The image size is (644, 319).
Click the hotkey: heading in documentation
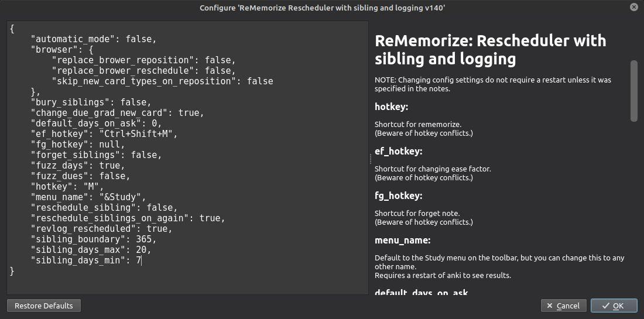(x=391, y=107)
